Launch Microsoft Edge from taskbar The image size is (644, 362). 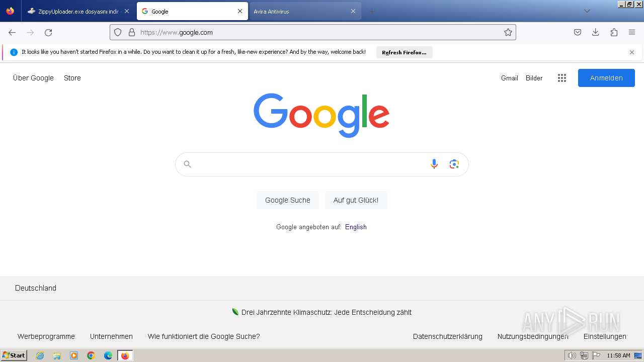click(x=108, y=355)
